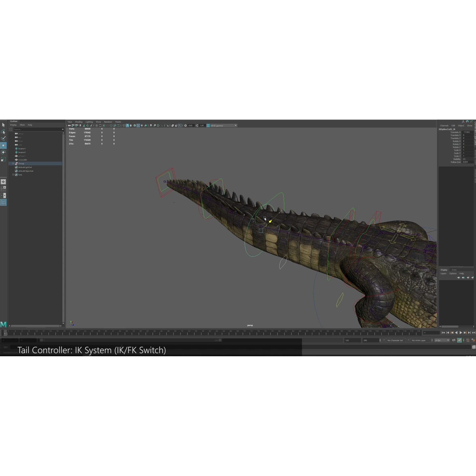Viewport: 476px width, 476px height.
Task: Click the Create new layer icon
Action: pyautogui.click(x=468, y=278)
